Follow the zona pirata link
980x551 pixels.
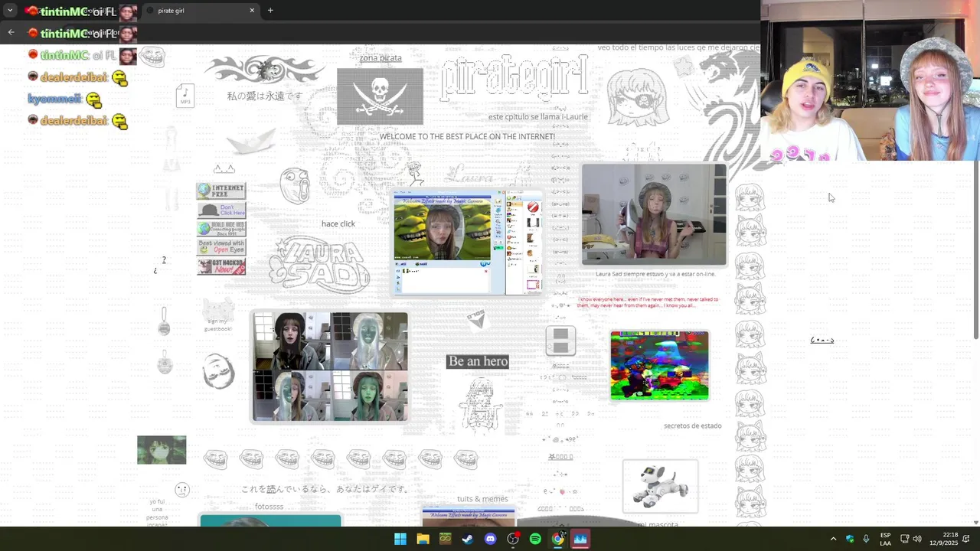click(x=381, y=57)
